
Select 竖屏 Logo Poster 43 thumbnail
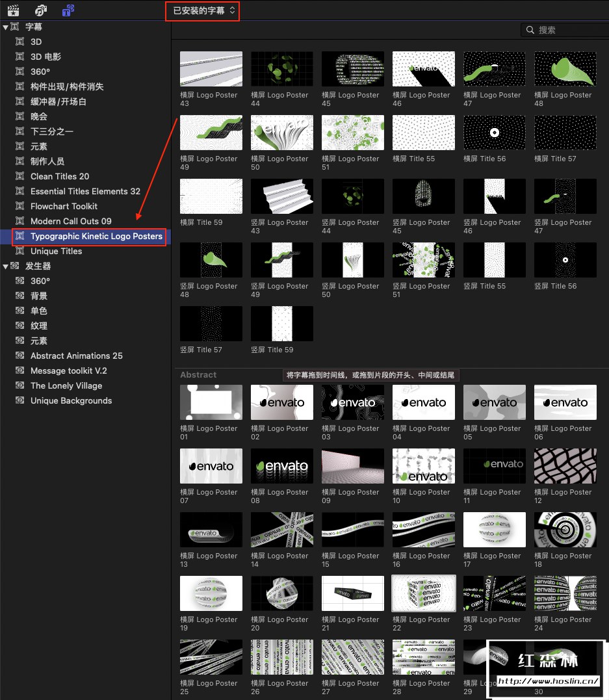click(282, 196)
